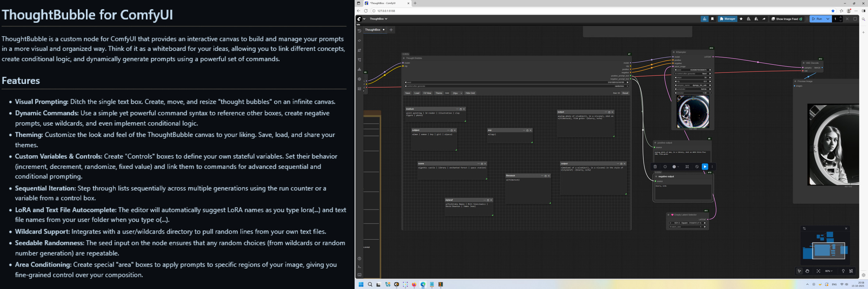Click the Theme button in Thought Bubble
The height and width of the screenshot is (289, 868).
(439, 93)
